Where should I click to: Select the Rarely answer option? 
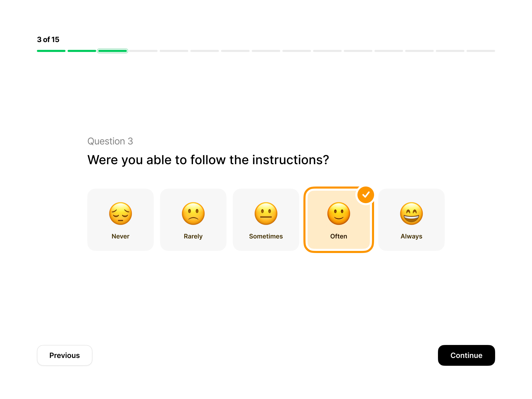[193, 220]
